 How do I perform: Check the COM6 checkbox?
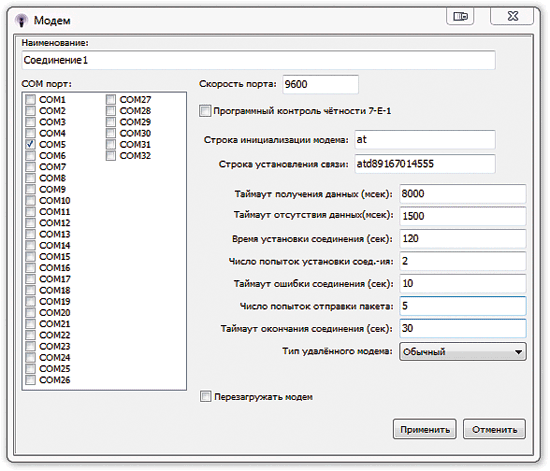coord(31,156)
